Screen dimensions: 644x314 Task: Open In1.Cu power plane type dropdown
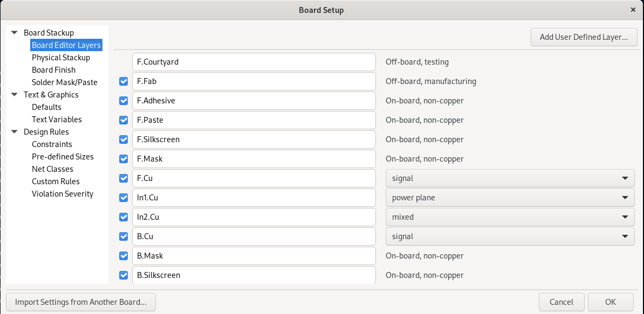510,198
